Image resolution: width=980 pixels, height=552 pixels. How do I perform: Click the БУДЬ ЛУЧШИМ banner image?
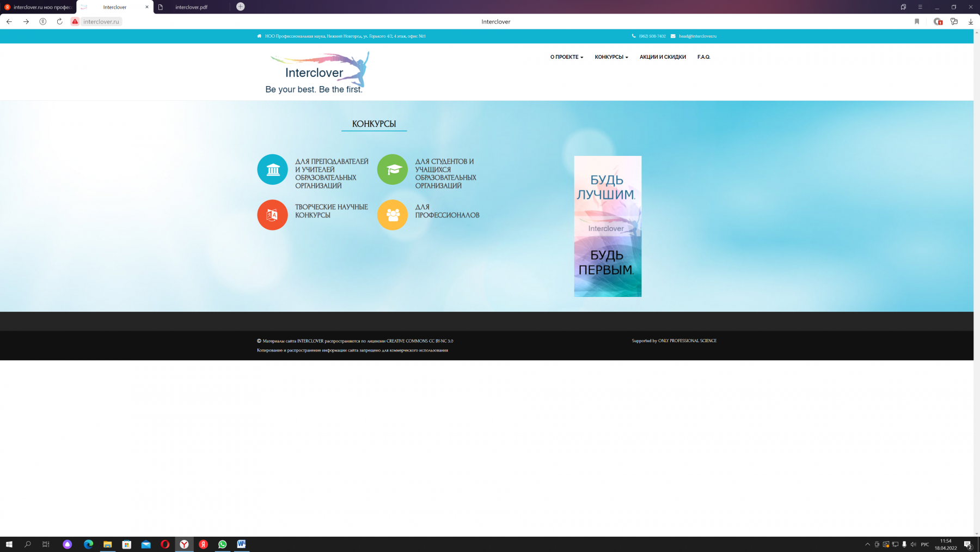pyautogui.click(x=608, y=226)
